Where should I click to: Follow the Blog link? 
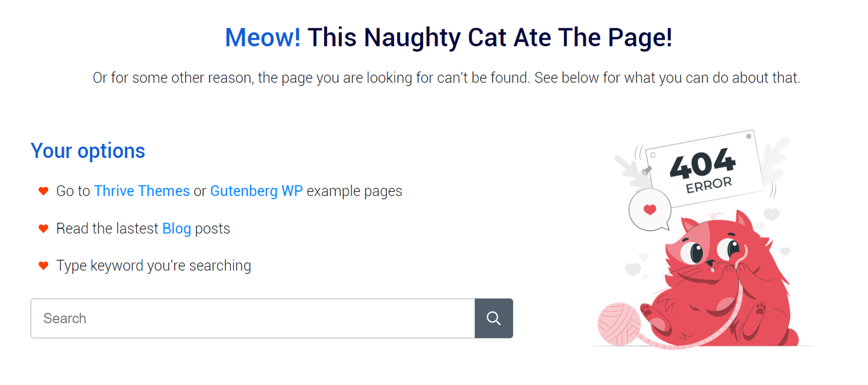click(176, 229)
